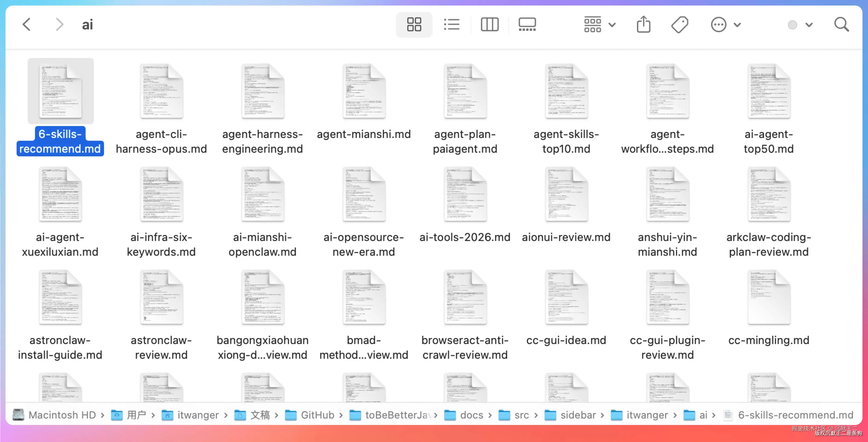Switch to column view
Viewport: 868px width, 442px height.
[489, 25]
